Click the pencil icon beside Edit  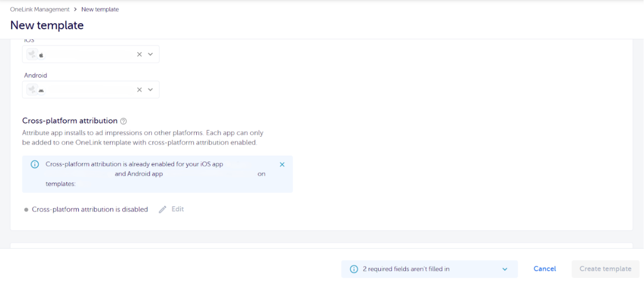click(162, 209)
